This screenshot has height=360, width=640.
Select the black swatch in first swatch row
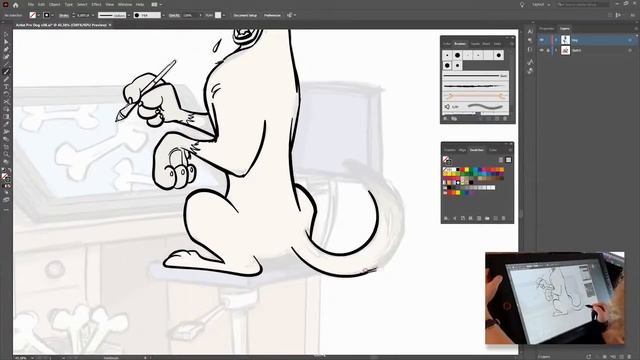tap(458, 169)
